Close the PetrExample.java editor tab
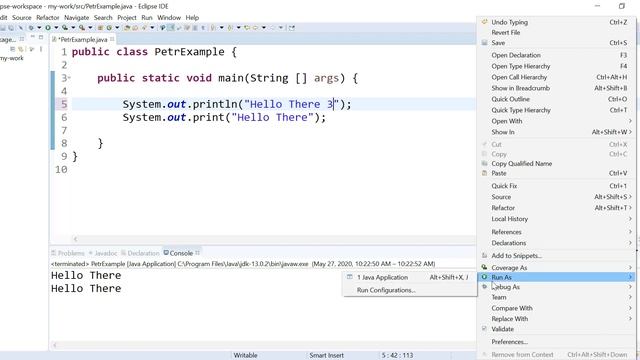 pos(112,39)
